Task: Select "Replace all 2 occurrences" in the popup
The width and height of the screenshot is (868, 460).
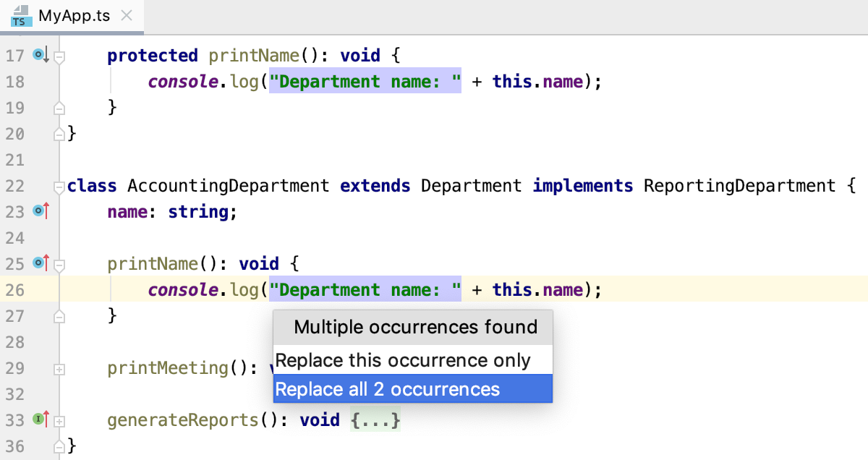Action: [x=412, y=389]
